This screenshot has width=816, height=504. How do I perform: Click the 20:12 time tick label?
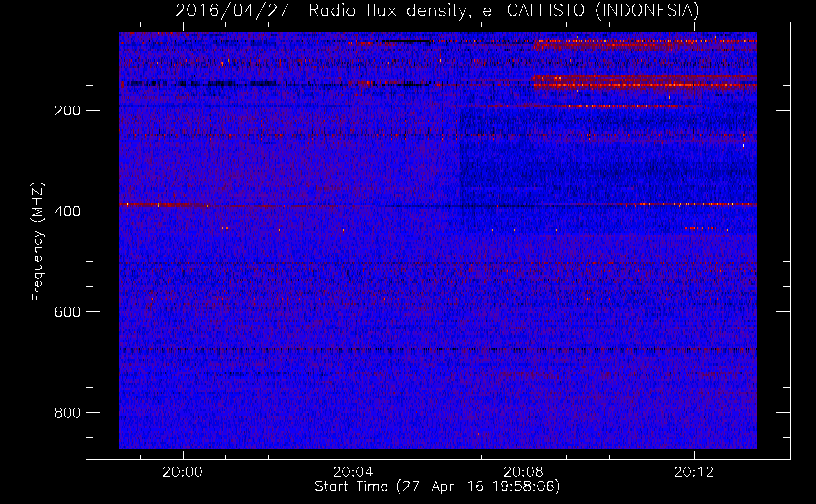(694, 472)
